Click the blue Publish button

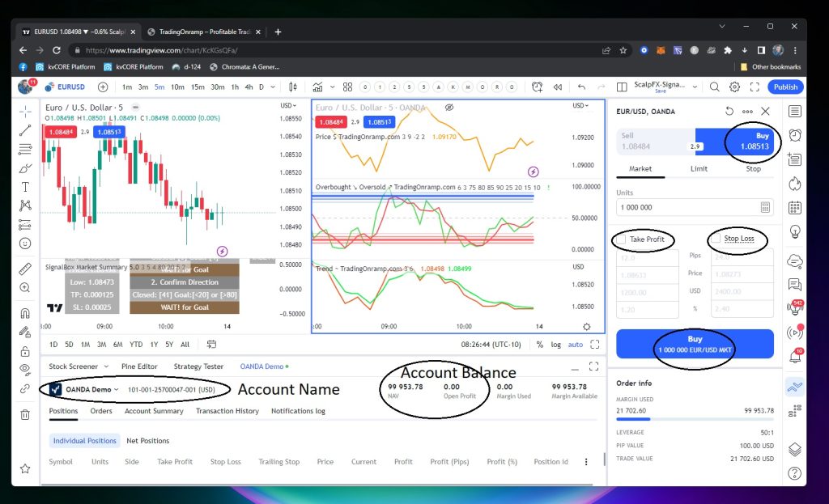[784, 87]
